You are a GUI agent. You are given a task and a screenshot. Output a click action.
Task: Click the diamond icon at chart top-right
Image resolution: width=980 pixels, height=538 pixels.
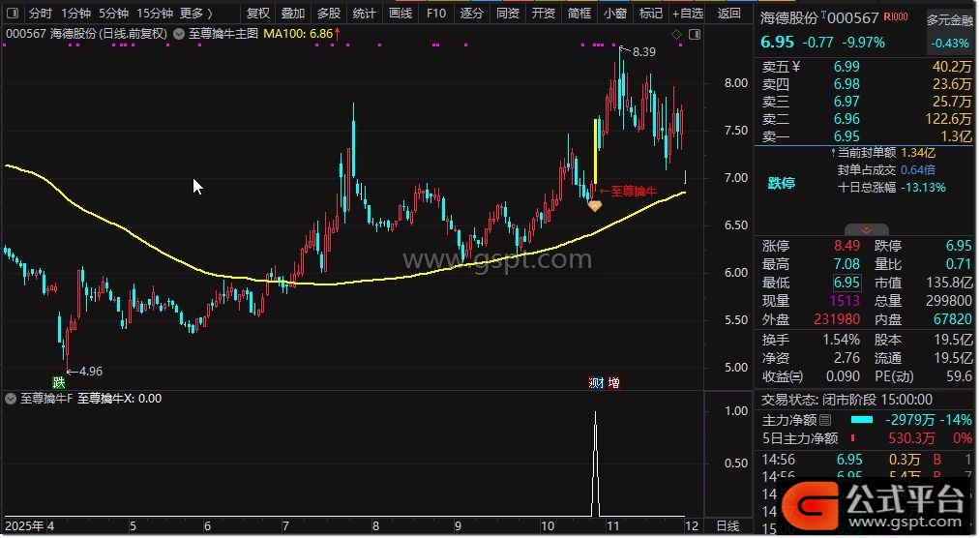pyautogui.click(x=676, y=35)
